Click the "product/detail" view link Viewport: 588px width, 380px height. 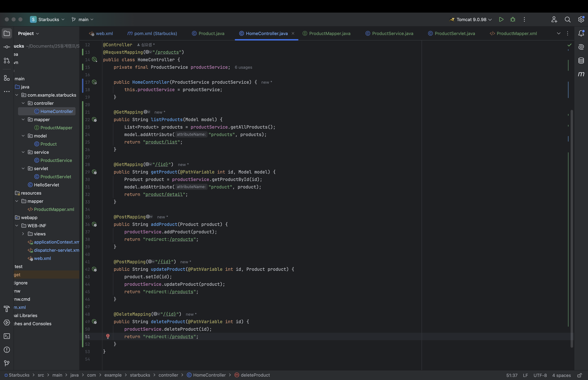pyautogui.click(x=164, y=194)
